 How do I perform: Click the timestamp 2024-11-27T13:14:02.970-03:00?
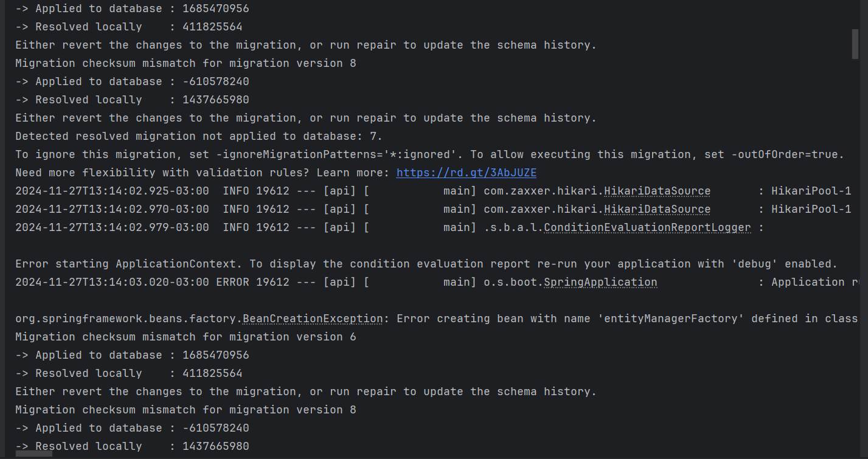coord(112,209)
